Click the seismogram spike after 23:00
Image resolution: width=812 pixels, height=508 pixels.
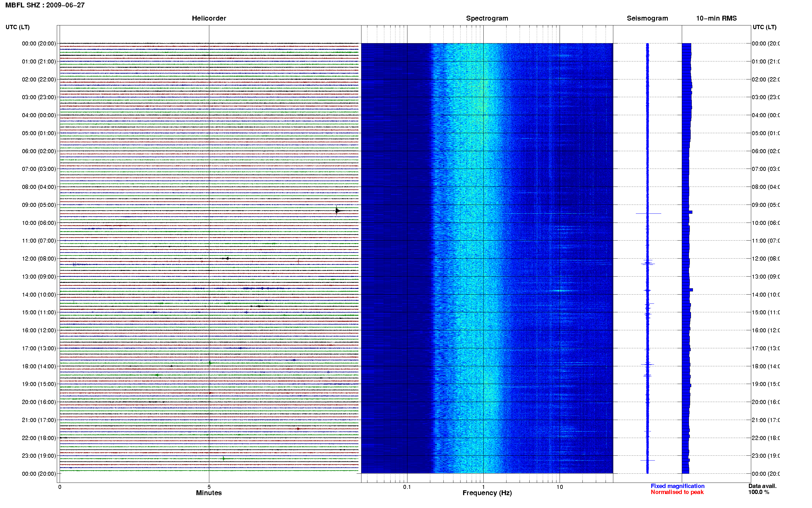click(x=648, y=460)
